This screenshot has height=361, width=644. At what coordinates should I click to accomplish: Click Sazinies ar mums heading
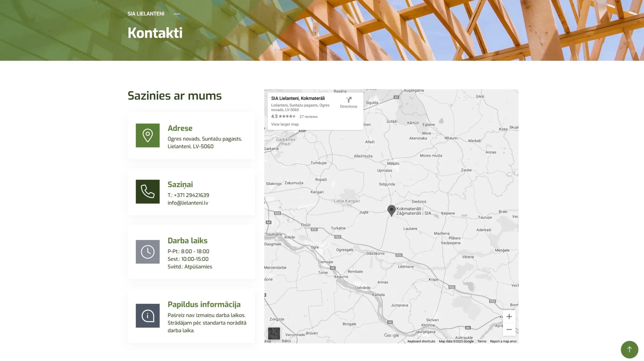point(175,96)
